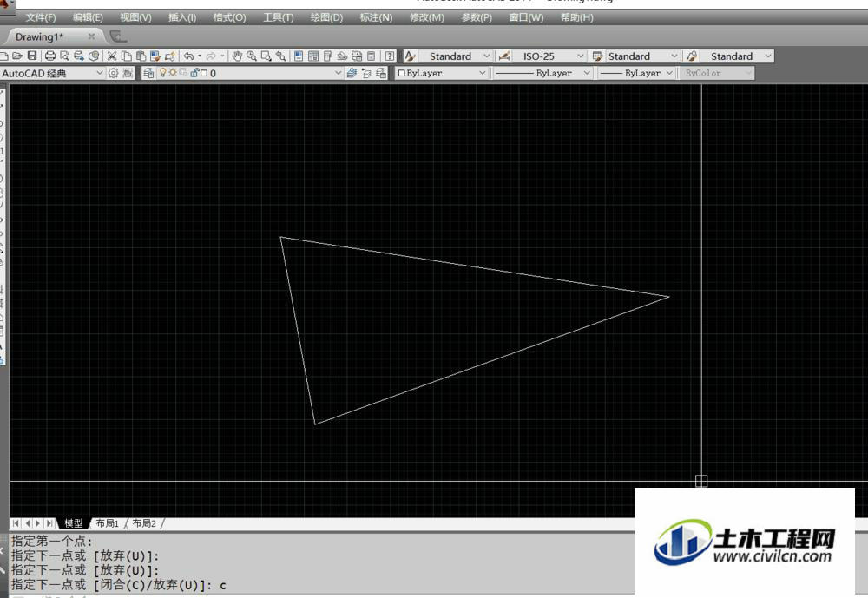
Task: Expand the layer list dropdown
Action: tap(339, 73)
